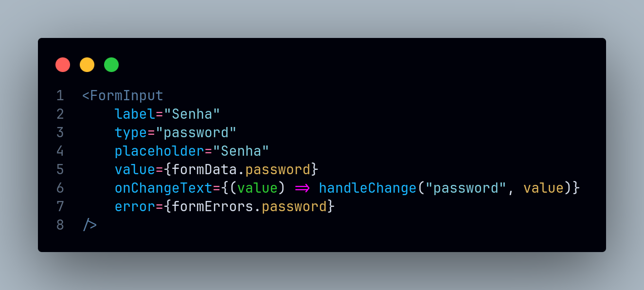Place cursor on formData in line 5
The image size is (644, 290).
click(x=204, y=169)
